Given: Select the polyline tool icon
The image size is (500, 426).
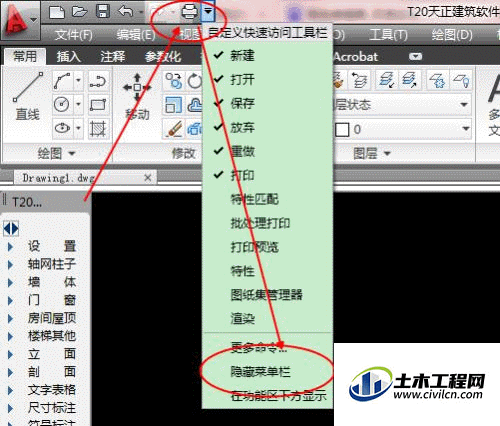Looking at the screenshot, I should [x=62, y=81].
